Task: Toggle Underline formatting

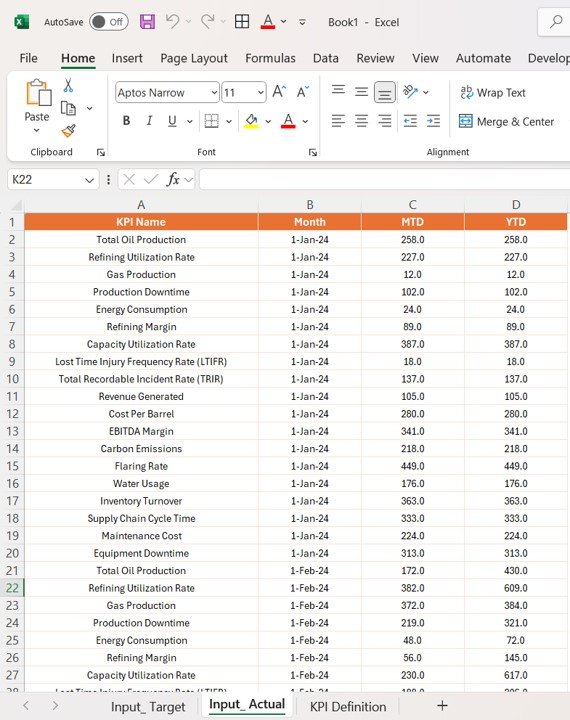Action: coord(172,121)
